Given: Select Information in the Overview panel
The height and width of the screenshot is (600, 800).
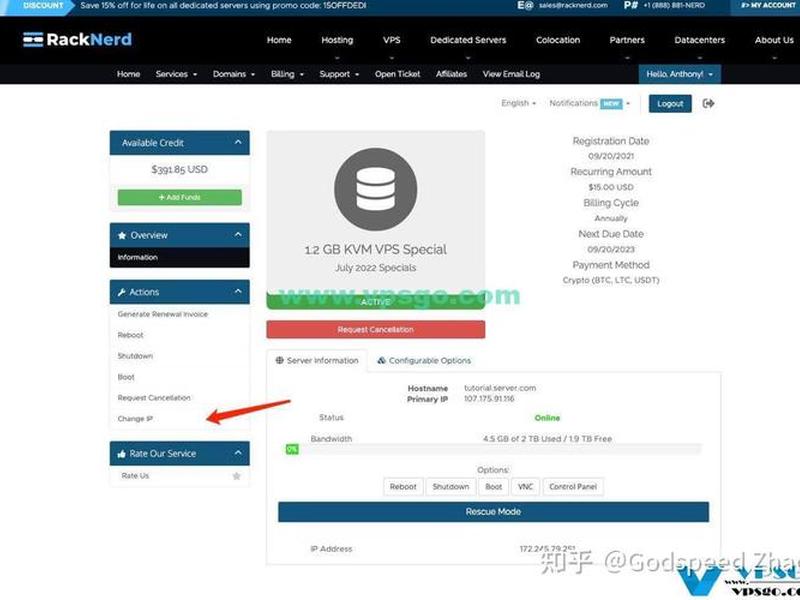Looking at the screenshot, I should click(x=180, y=258).
